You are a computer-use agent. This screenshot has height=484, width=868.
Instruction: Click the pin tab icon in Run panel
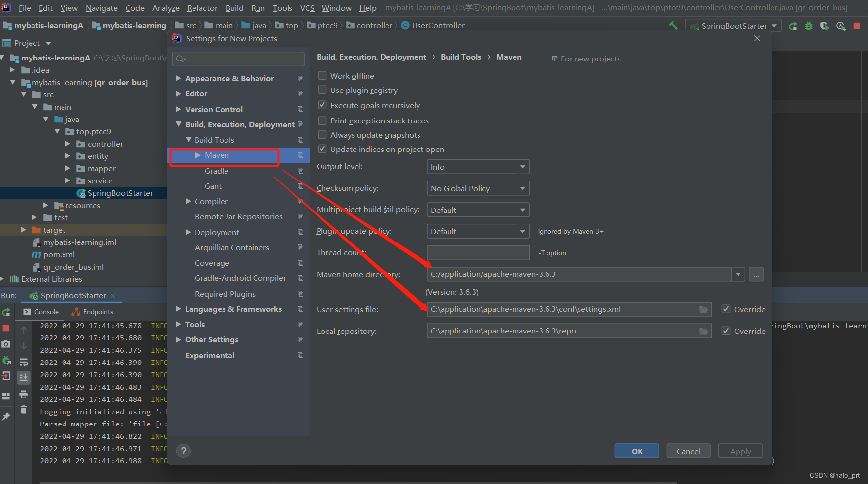coord(6,417)
